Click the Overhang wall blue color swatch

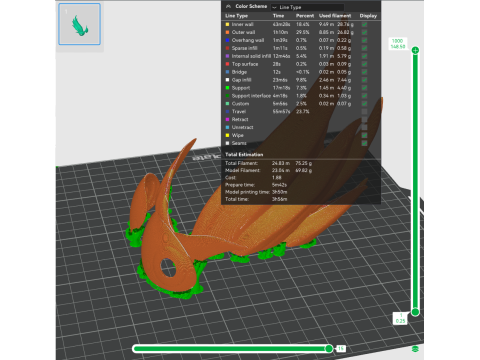227,40
